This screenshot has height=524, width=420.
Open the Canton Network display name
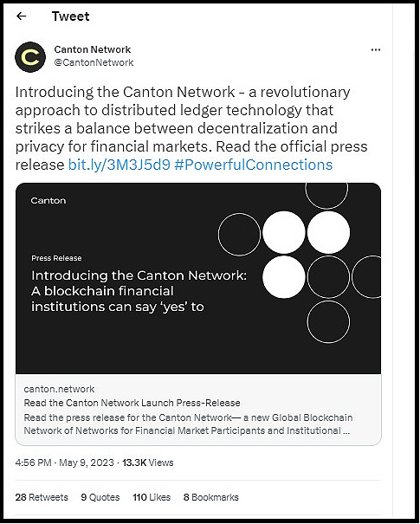(92, 49)
